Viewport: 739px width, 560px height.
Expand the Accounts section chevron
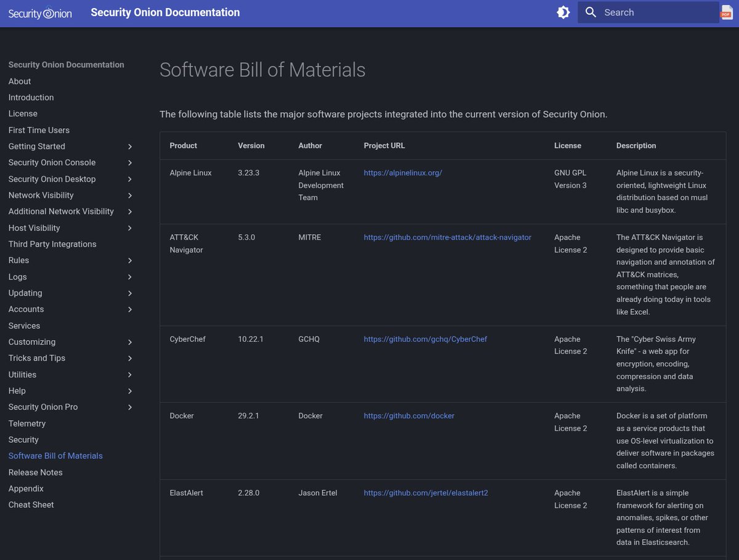(x=130, y=309)
